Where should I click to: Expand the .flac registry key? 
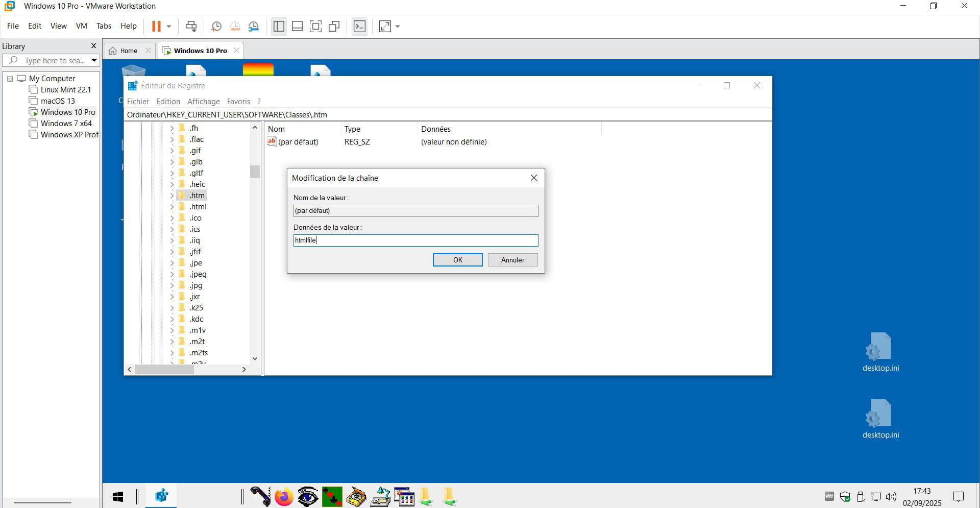pyautogui.click(x=171, y=139)
